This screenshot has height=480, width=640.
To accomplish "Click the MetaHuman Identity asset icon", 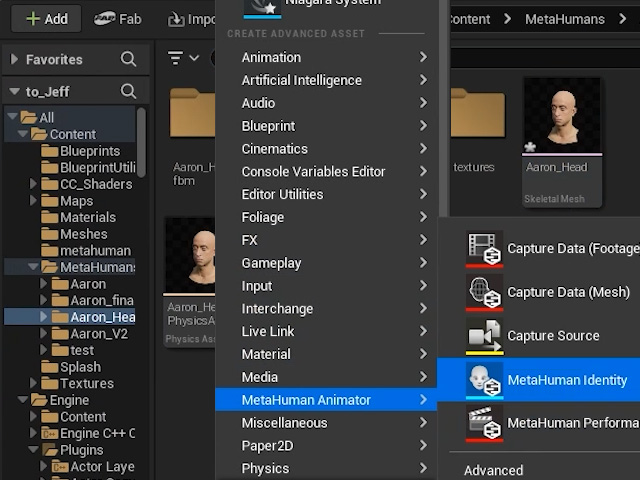I will (484, 380).
